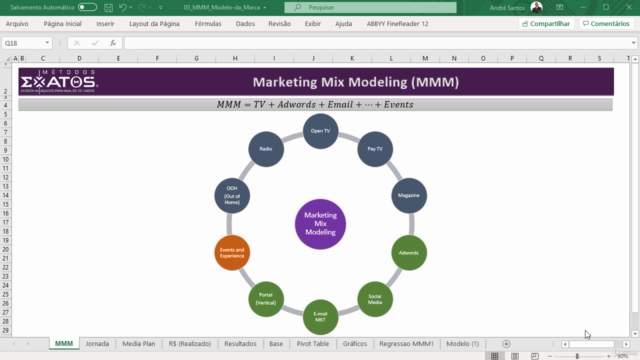Open the Arquivo menu
Screen dimensions: 640x360
pos(17,24)
